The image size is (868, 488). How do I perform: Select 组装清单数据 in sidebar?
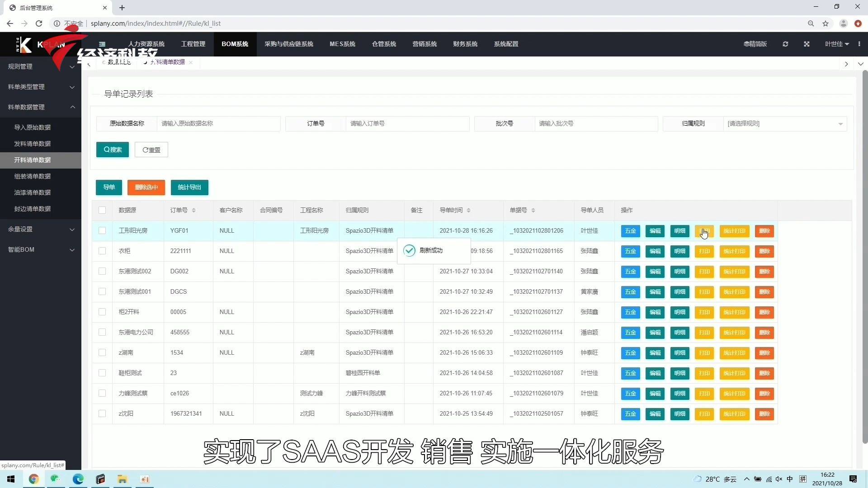41,176
